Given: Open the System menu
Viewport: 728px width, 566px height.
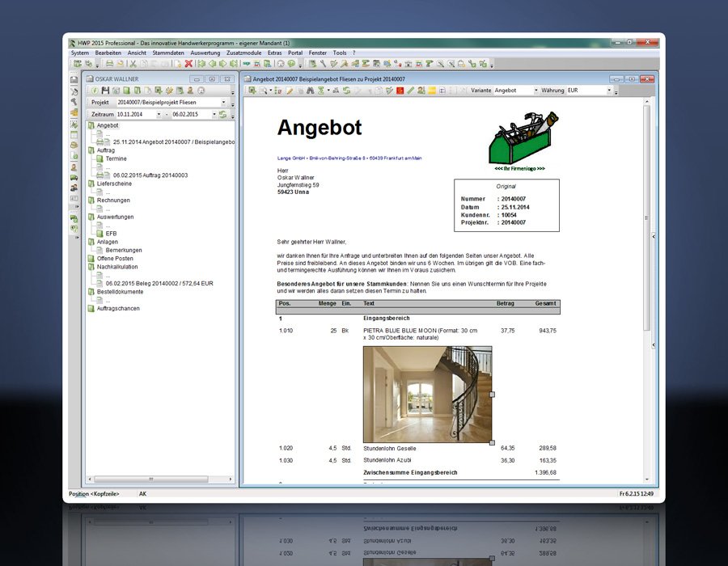Looking at the screenshot, I should tap(80, 53).
